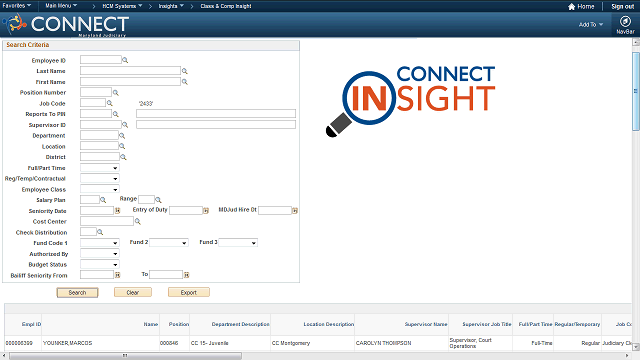Image resolution: width=640 pixels, height=360 pixels.
Task: Open the Main Menu dropdown
Action: click(x=61, y=6)
